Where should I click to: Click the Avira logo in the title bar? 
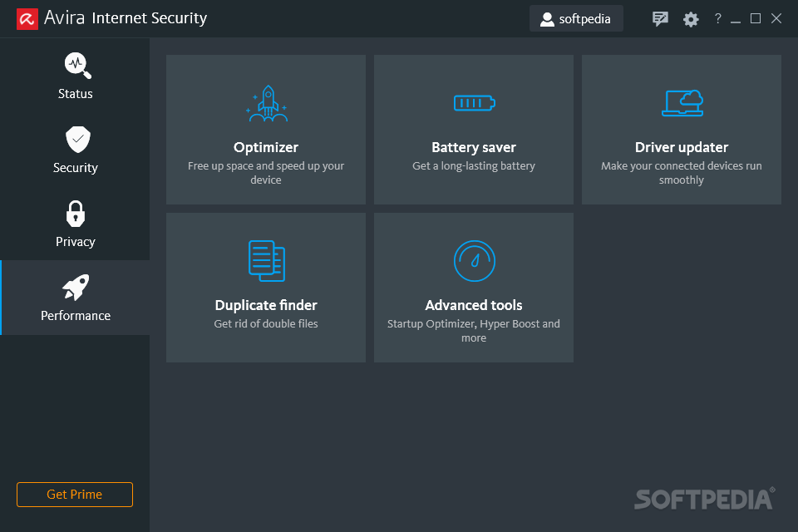tap(27, 17)
